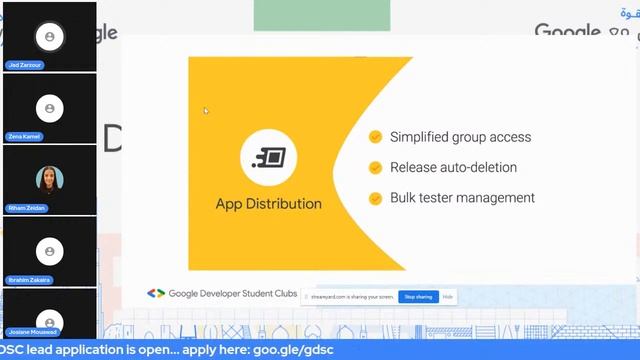This screenshot has width=640, height=360.
Task: Click the Riham Zeidan name label
Action: click(27, 208)
